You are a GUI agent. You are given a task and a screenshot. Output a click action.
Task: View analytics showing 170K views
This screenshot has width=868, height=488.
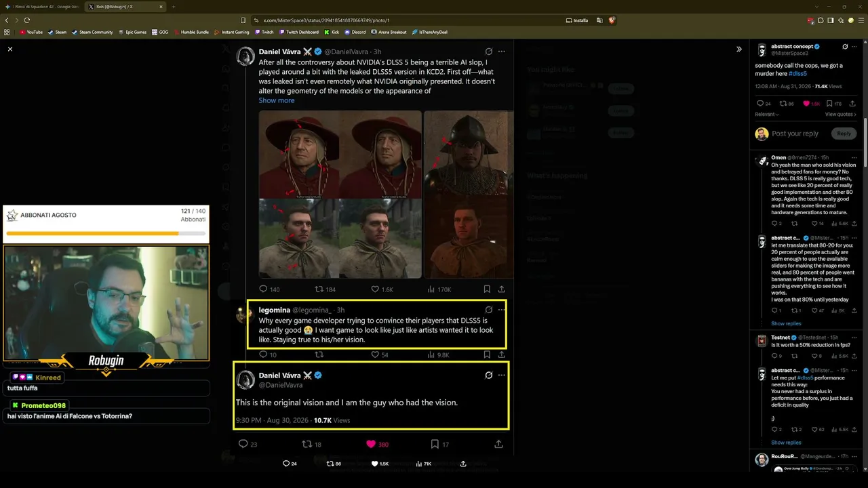pos(439,289)
